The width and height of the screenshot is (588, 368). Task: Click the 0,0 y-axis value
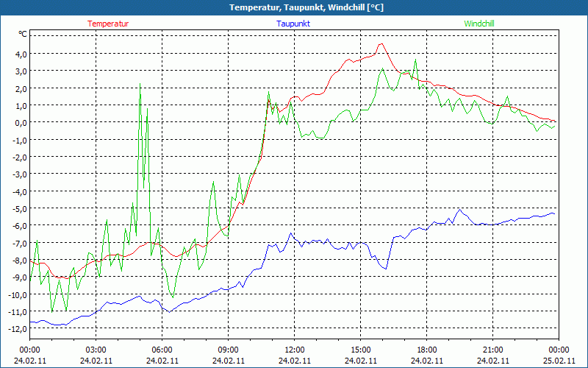21,122
